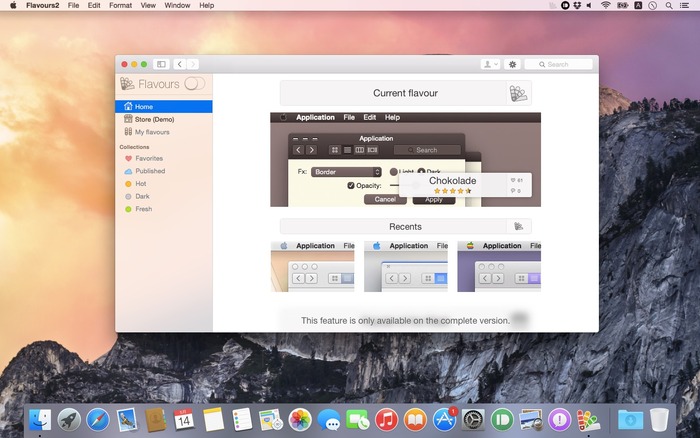Open Contacts from the dock
The height and width of the screenshot is (438, 700).
coord(155,420)
